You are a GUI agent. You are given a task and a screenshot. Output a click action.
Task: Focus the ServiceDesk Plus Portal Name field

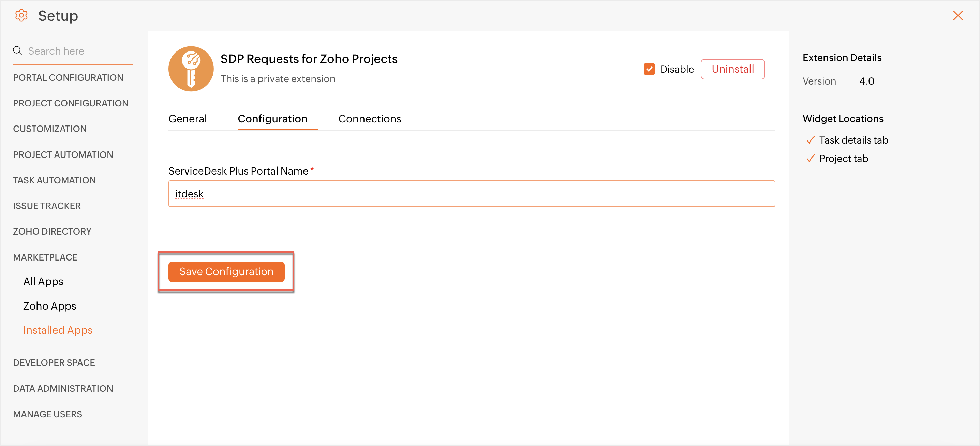click(471, 194)
